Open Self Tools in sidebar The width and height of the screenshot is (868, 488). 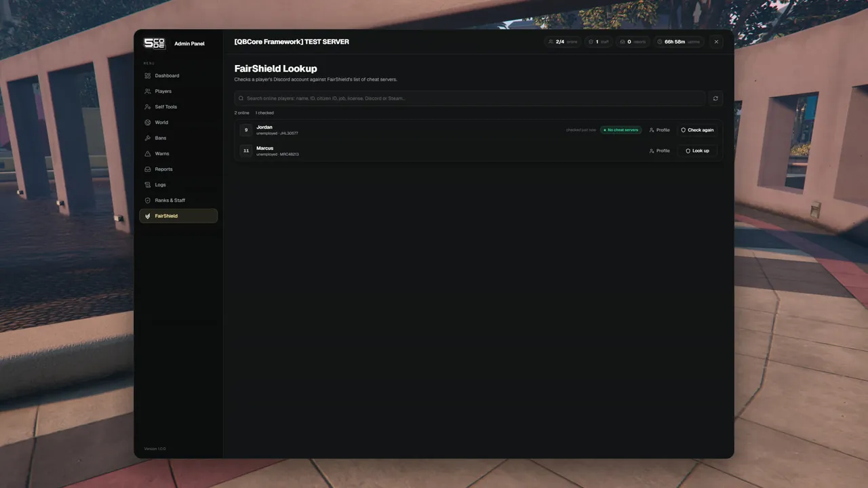point(178,107)
